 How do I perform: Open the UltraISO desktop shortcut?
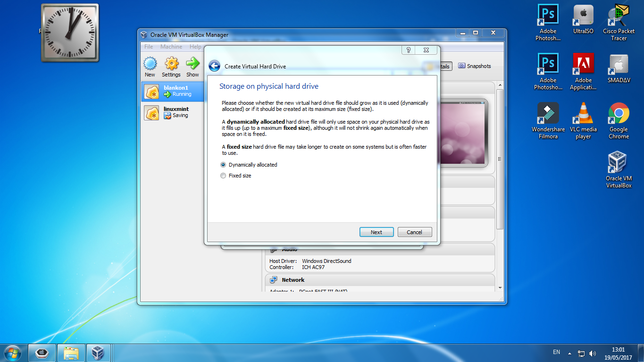tap(583, 19)
